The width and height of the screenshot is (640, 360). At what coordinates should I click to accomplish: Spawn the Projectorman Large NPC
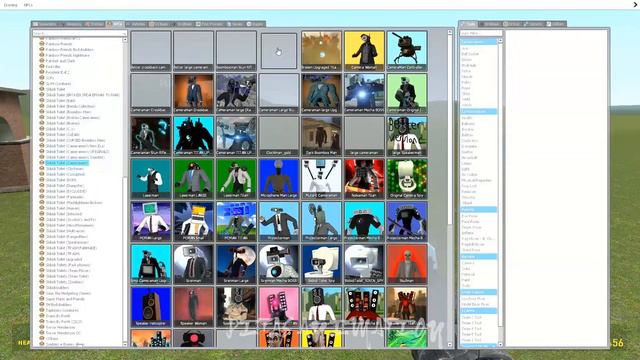point(321,221)
